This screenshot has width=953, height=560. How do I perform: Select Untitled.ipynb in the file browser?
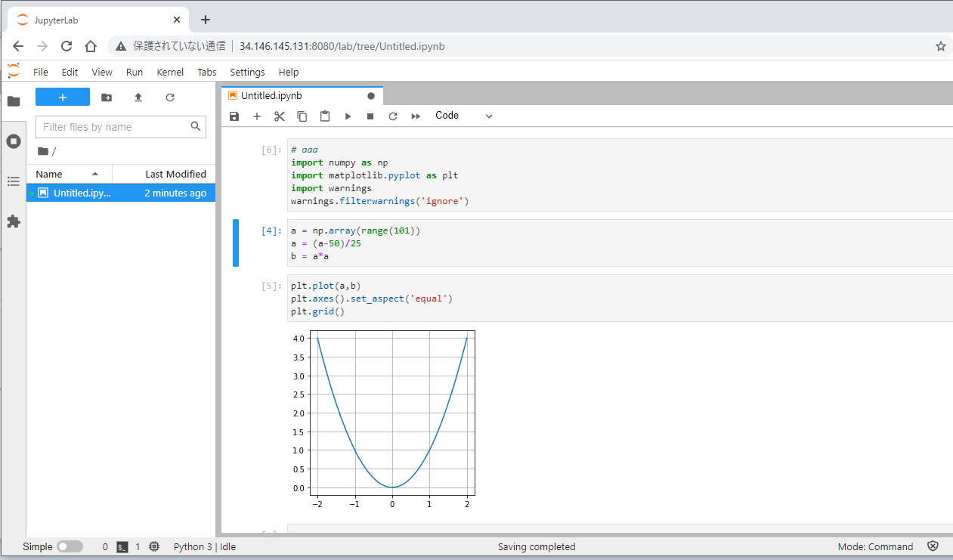pyautogui.click(x=82, y=193)
